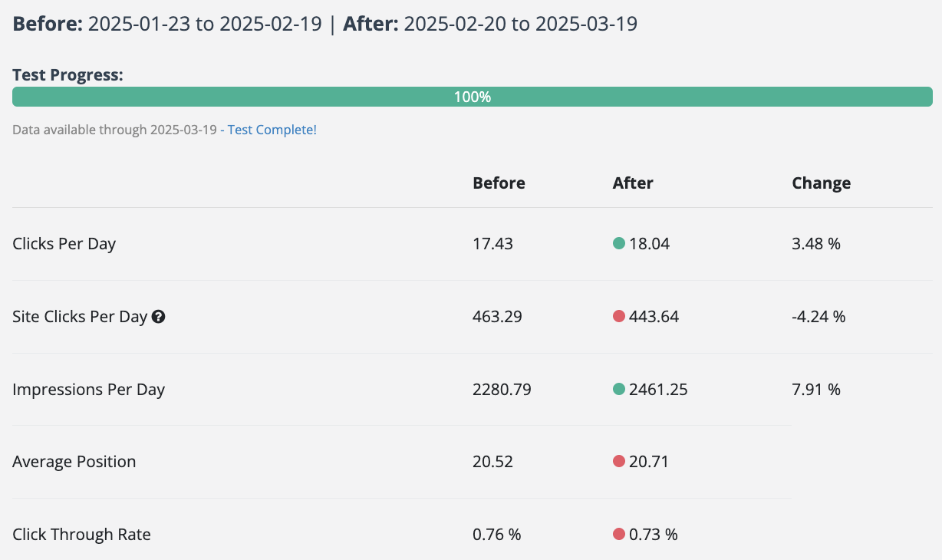942x560 pixels.
Task: Click red dot beside Click Through Rate 0.73 %
Action: point(619,535)
